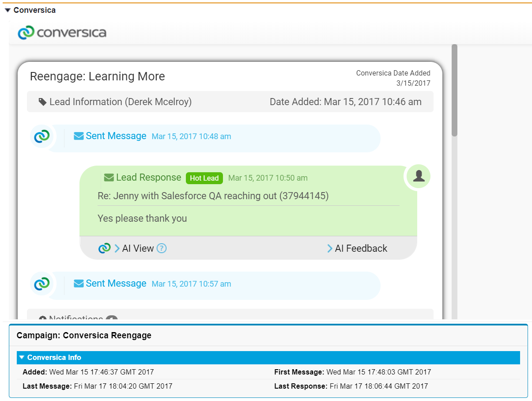532x401 pixels.
Task: Open Sent Message from 10:48 am
Action: [x=116, y=136]
